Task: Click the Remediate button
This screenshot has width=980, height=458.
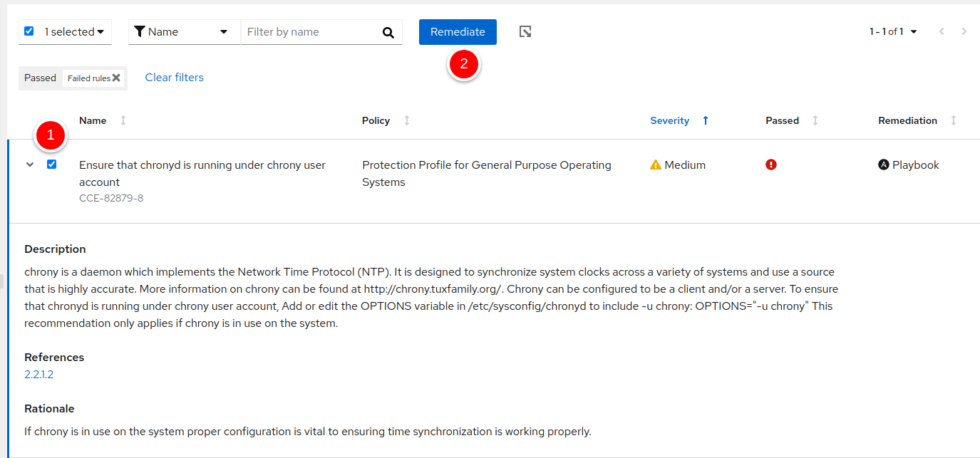Action: tap(458, 32)
